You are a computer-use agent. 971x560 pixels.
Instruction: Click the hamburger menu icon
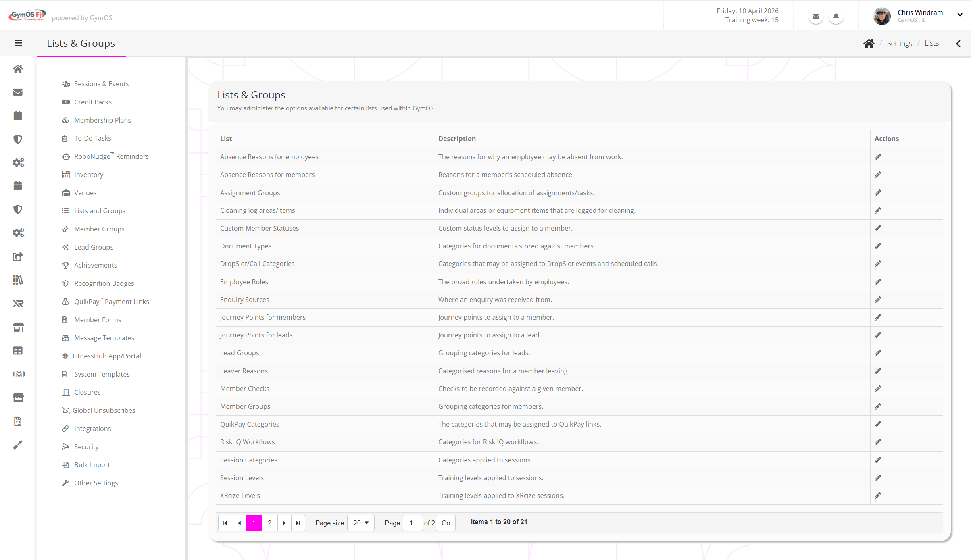(x=18, y=43)
